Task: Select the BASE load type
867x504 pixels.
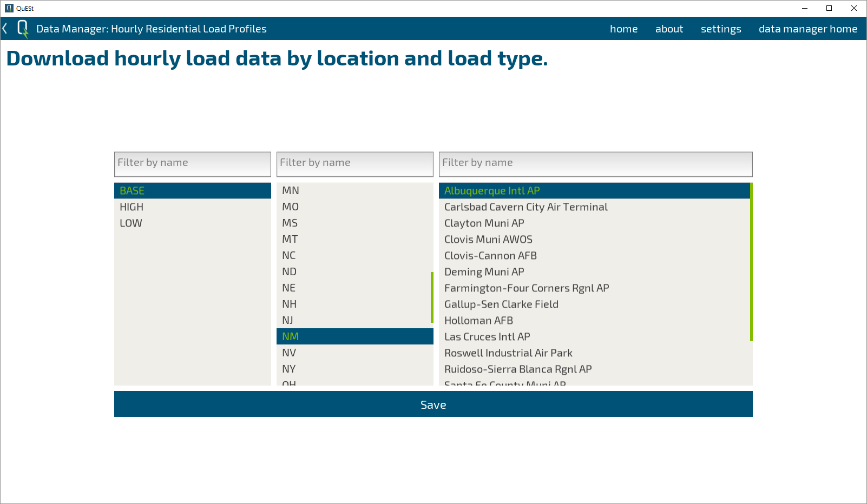Action: (193, 190)
